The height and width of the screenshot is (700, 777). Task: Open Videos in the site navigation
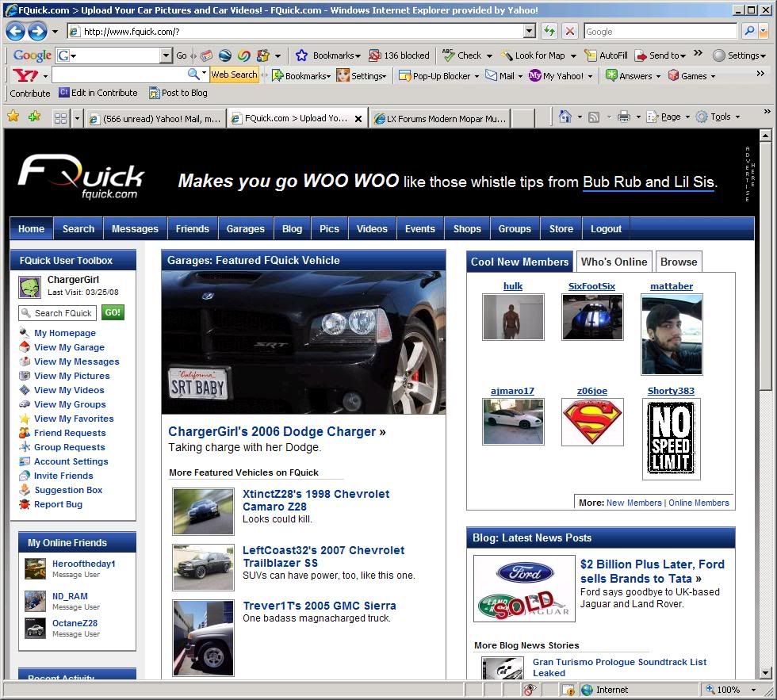(x=372, y=229)
